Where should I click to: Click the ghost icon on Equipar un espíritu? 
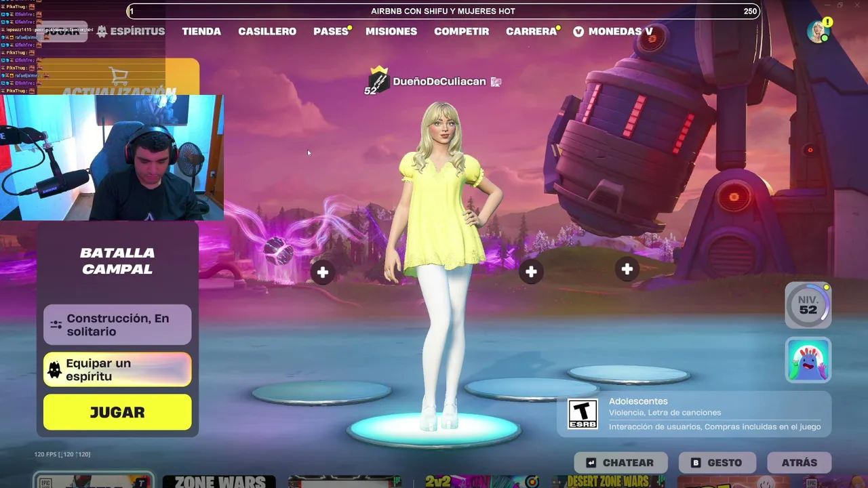pos(55,370)
